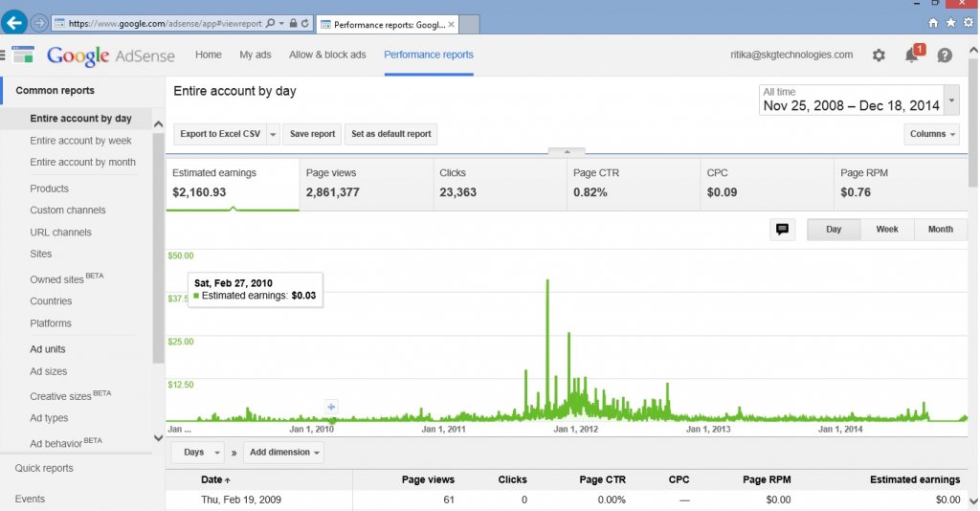Open the Countries report
Screen dimensions: 980x511
pos(51,300)
